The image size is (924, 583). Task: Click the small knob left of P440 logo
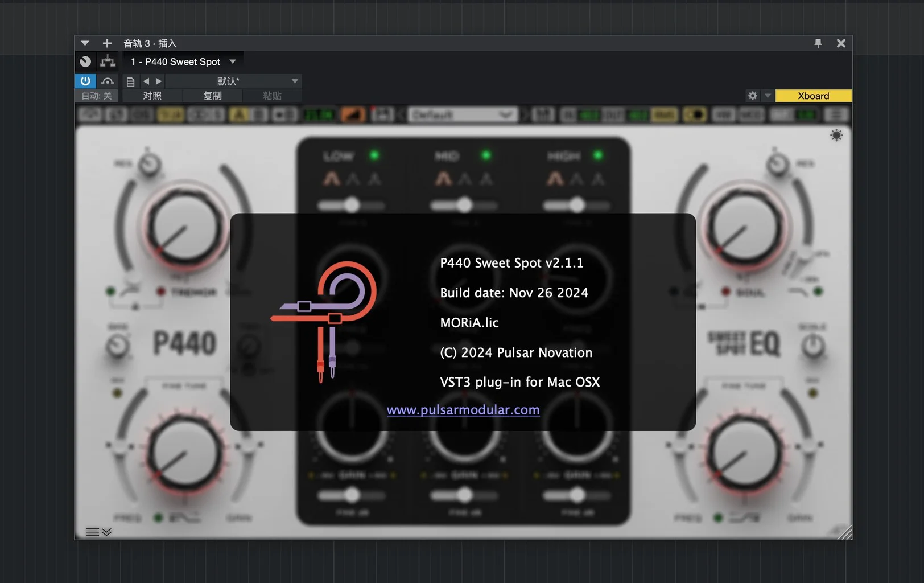tap(118, 346)
